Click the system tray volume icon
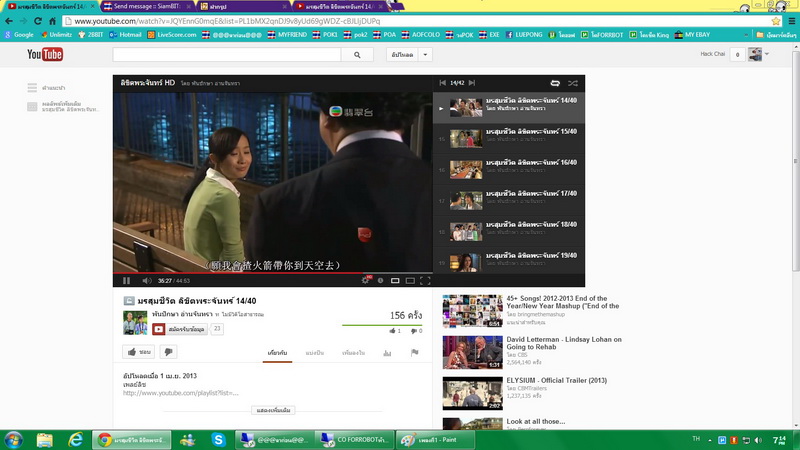Screen dimensions: 800x450 pos(758,440)
